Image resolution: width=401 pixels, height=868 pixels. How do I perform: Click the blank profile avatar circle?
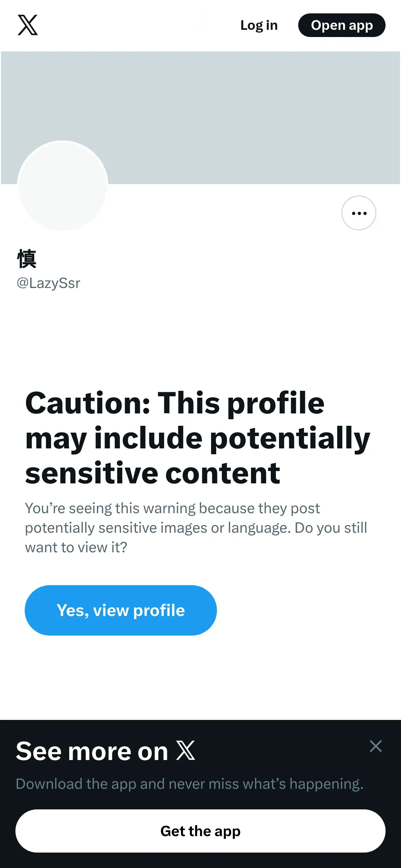coord(63,185)
